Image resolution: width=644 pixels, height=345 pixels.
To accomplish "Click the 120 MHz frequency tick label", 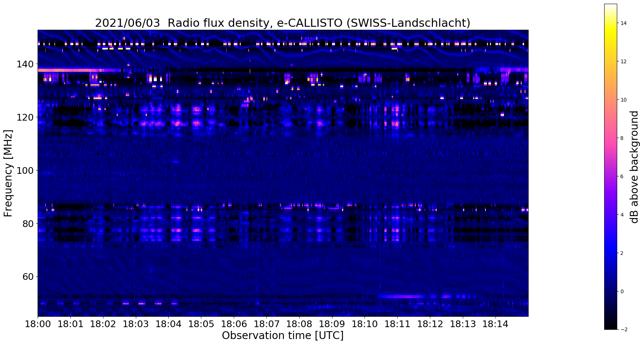I will 25,117.
